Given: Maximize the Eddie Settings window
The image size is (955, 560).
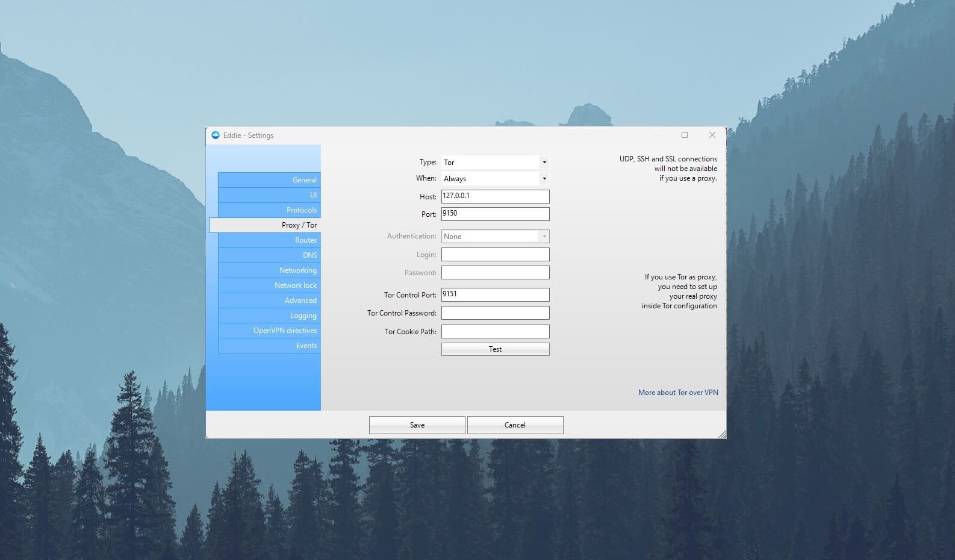Looking at the screenshot, I should (x=685, y=135).
